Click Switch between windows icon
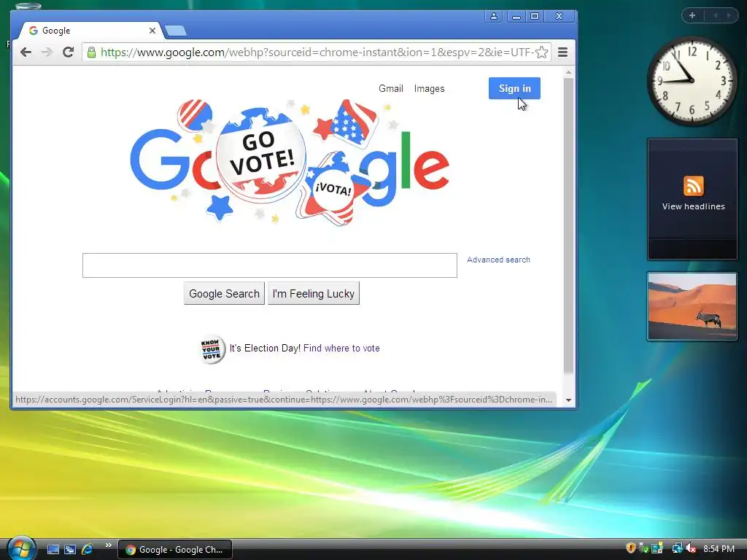The height and width of the screenshot is (560, 747). (70, 550)
